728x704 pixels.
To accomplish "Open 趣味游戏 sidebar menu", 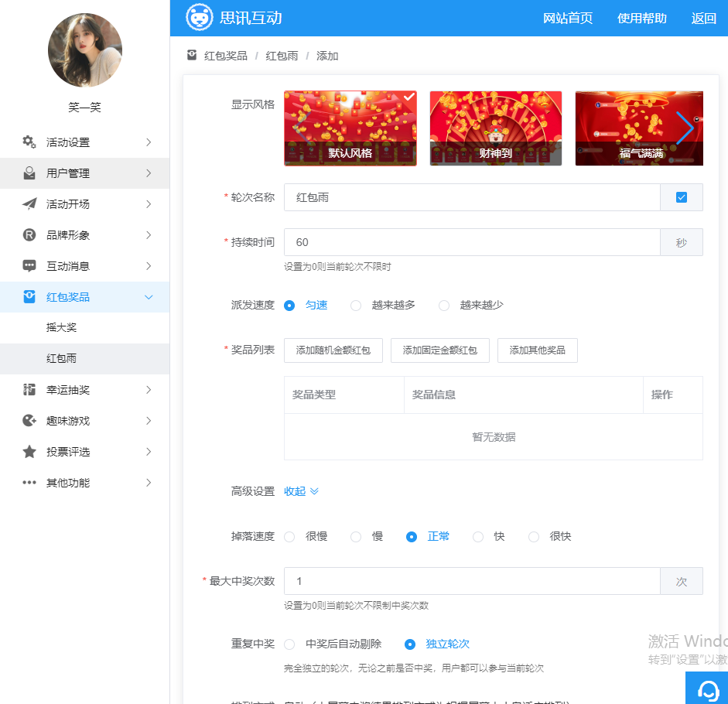I will tap(84, 421).
